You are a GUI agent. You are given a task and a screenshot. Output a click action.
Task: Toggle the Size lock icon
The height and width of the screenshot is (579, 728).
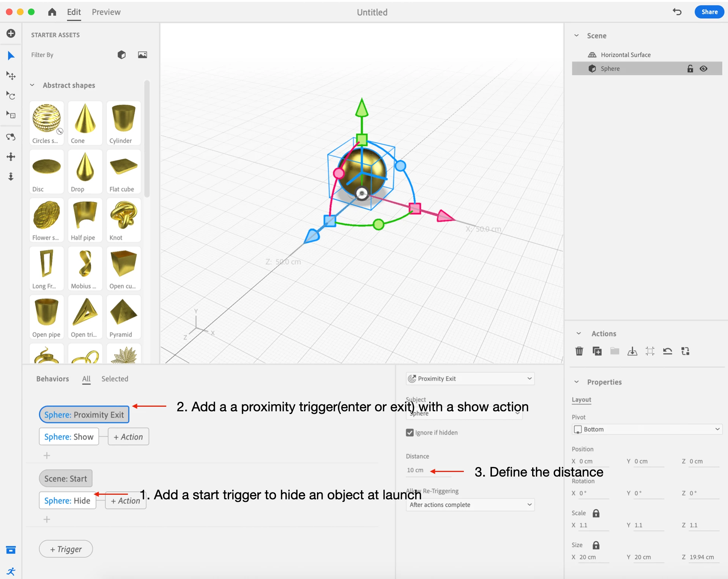[596, 545]
